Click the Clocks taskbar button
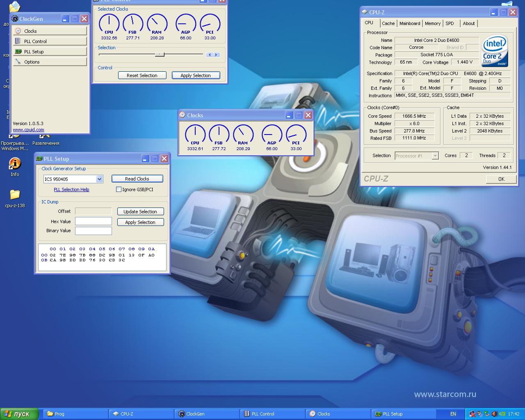525x420 pixels. tap(338, 414)
